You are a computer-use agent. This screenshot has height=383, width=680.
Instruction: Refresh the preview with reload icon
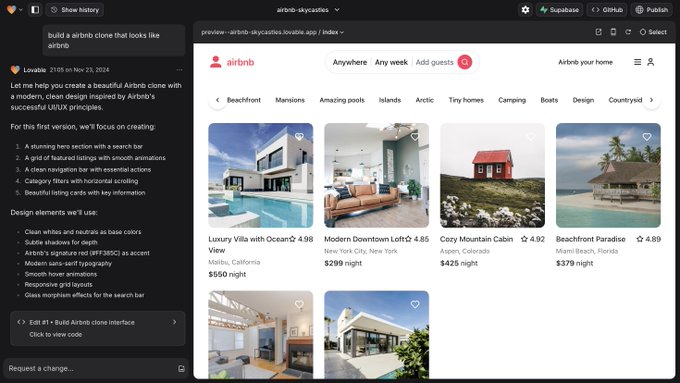tap(628, 32)
